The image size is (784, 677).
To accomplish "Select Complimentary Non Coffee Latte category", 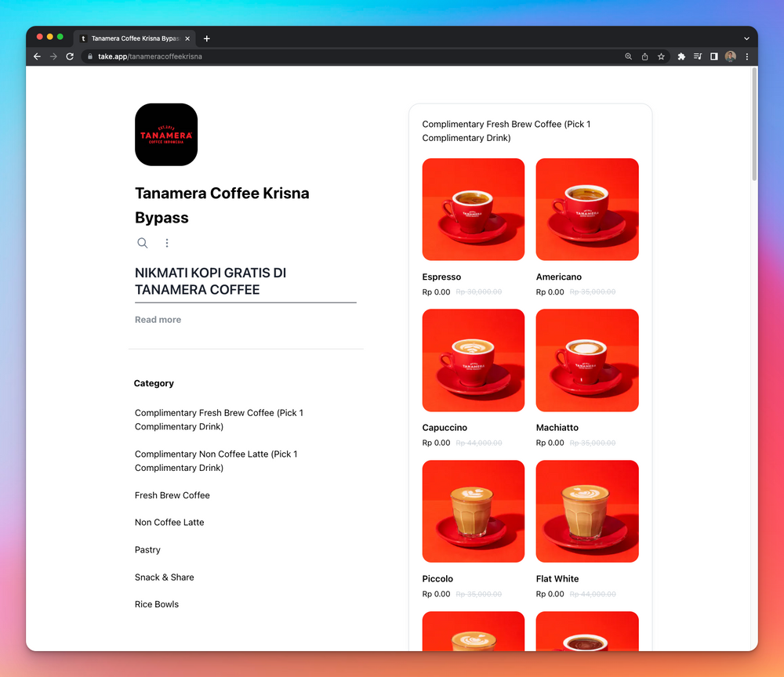I will [x=216, y=461].
